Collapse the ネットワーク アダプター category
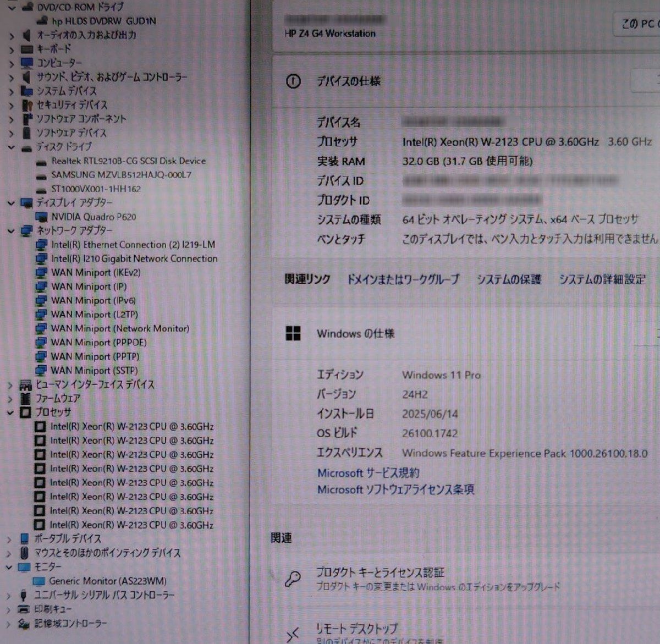The image size is (660, 644). (13, 230)
